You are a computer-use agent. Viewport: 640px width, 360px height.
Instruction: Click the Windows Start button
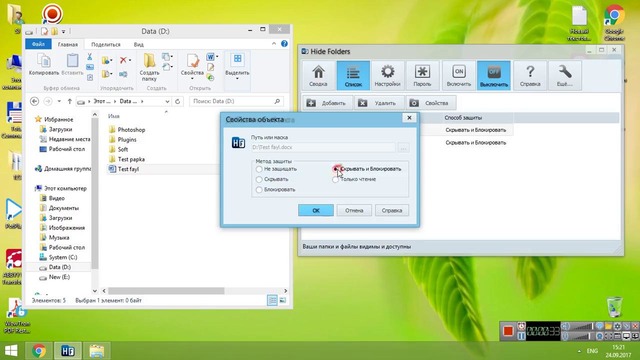tap(11, 351)
